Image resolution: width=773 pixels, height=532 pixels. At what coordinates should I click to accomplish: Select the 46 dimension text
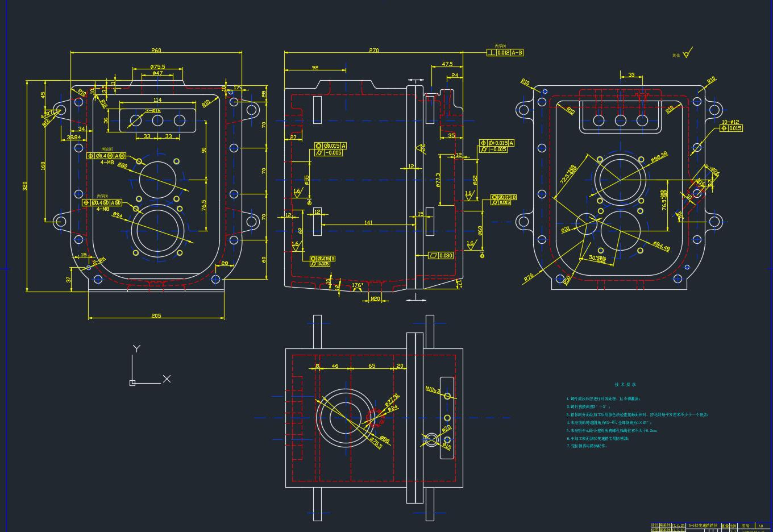[x=335, y=366]
